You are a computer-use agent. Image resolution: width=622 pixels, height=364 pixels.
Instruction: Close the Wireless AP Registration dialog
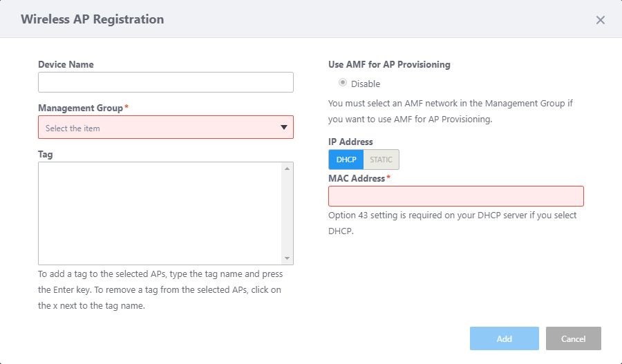pos(600,20)
